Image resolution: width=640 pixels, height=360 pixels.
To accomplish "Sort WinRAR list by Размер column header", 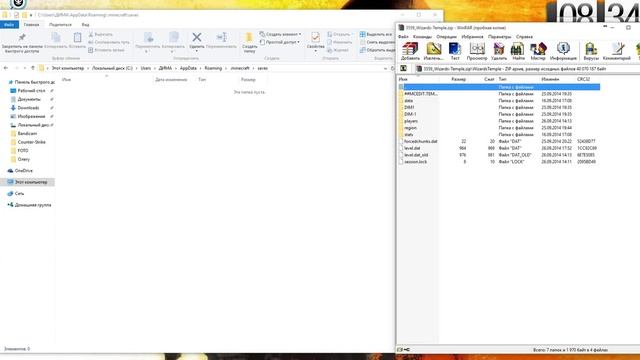I will click(459, 79).
